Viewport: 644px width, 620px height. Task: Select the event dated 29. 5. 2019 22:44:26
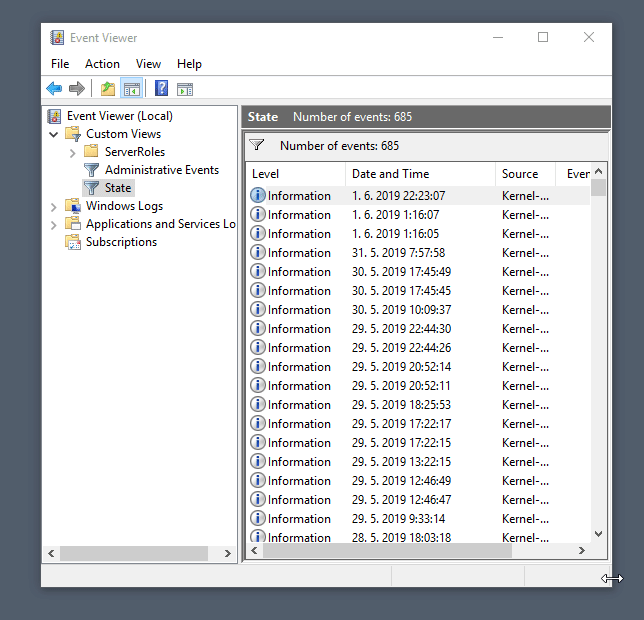[419, 347]
